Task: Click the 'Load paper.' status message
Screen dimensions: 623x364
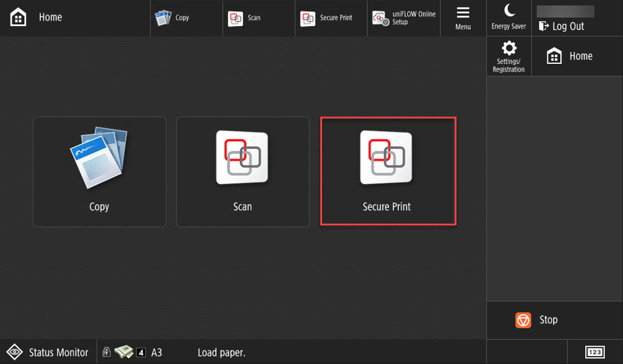Action: pyautogui.click(x=222, y=353)
